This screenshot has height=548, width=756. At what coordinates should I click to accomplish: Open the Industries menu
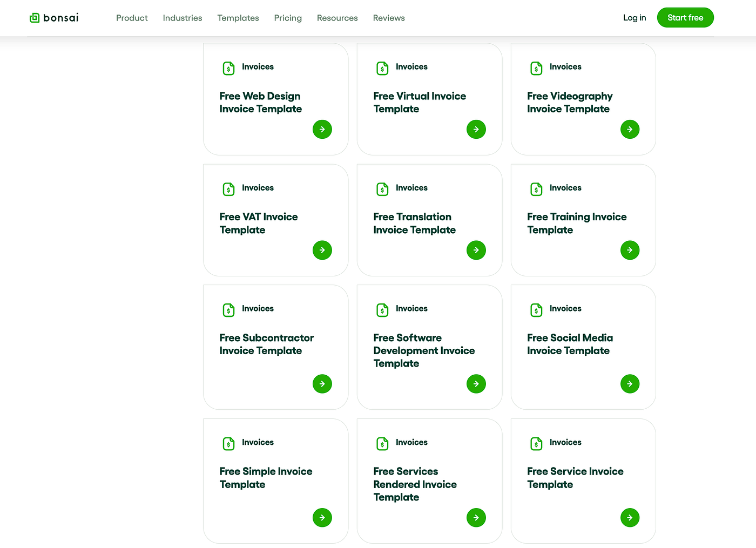(x=183, y=18)
